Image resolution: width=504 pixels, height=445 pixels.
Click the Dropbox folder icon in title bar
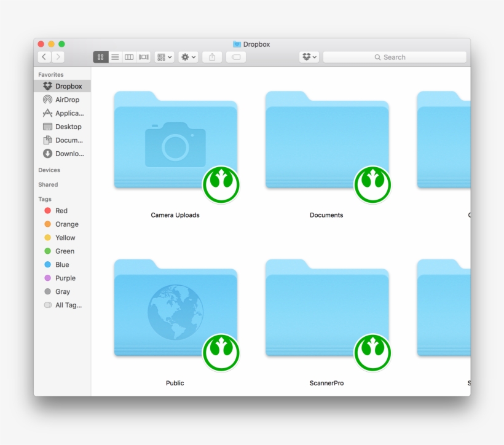[x=237, y=44]
